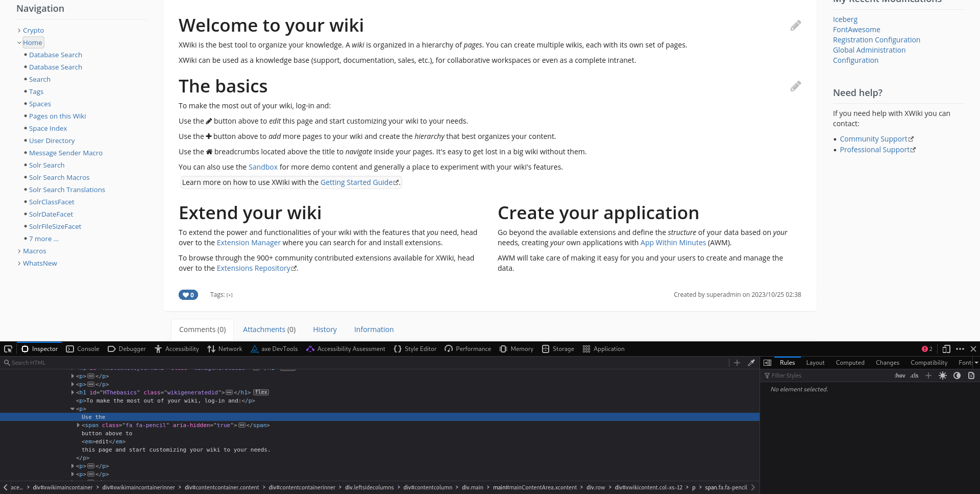Click the flex badge on h1
This screenshot has width=980, height=494.
(261, 392)
